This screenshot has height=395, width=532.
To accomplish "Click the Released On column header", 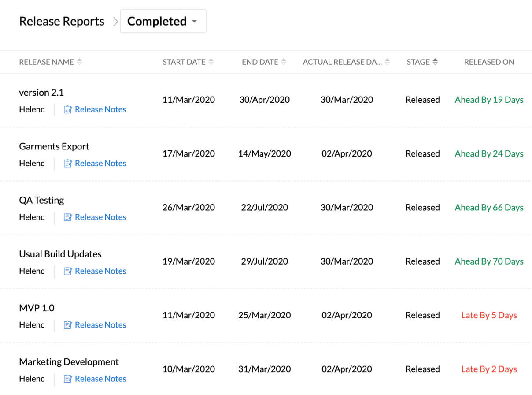I will click(489, 62).
